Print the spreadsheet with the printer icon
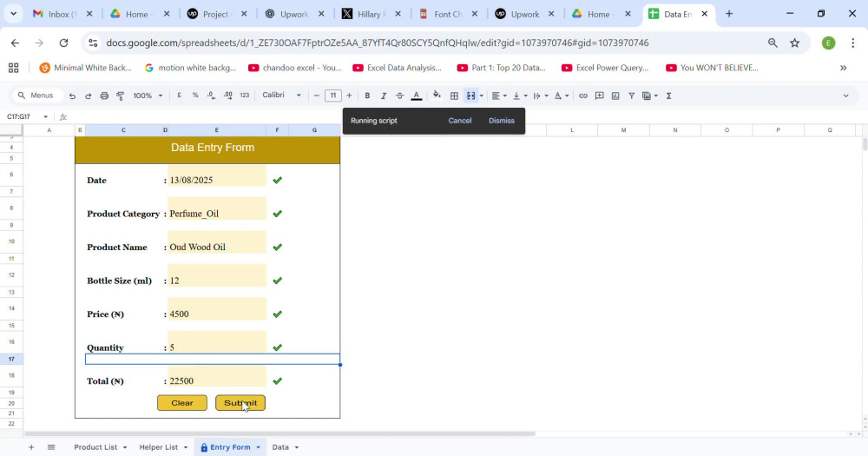 (x=104, y=96)
